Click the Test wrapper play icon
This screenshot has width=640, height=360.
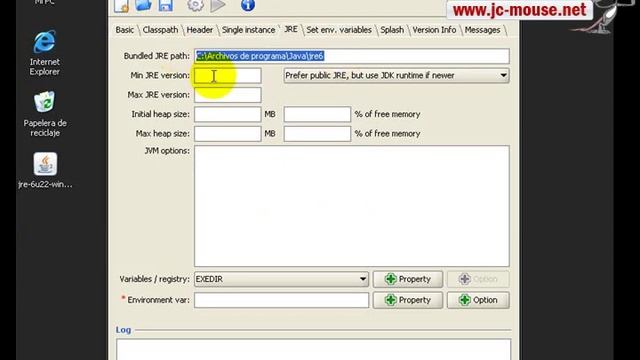click(x=218, y=5)
